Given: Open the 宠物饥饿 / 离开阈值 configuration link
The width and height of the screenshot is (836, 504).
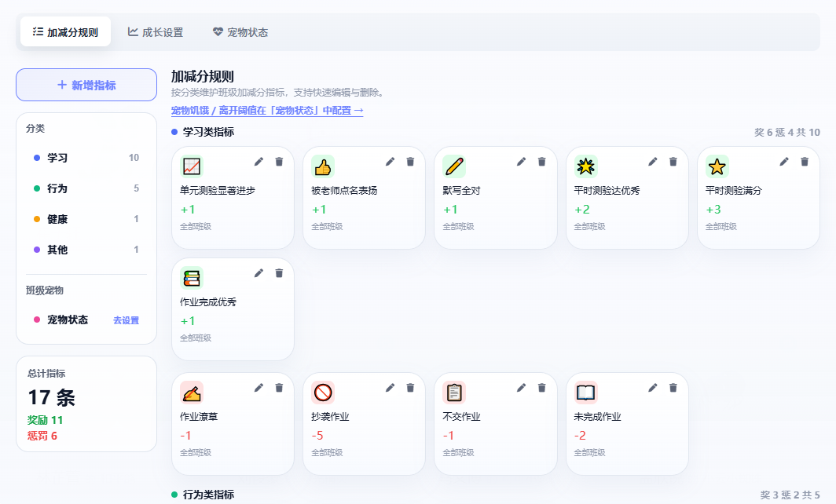Looking at the screenshot, I should point(267,110).
